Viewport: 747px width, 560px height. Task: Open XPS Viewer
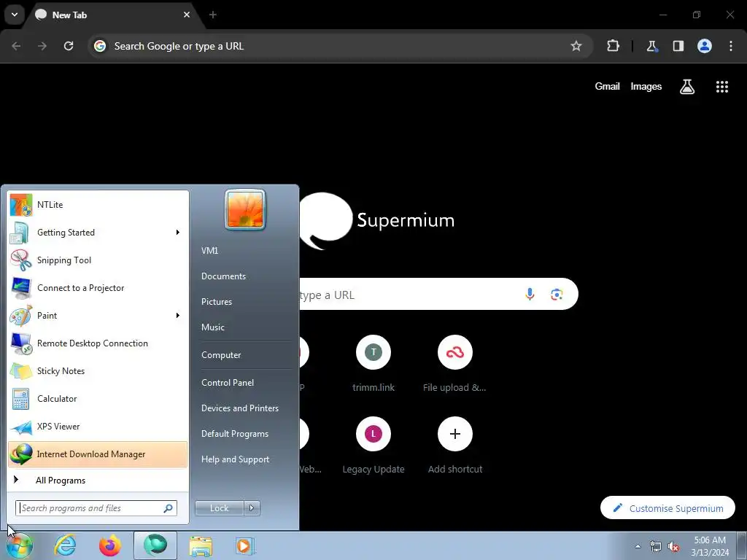point(98,426)
